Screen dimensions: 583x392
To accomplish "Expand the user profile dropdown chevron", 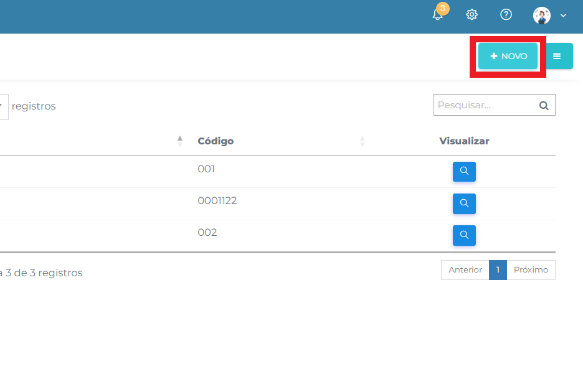I will [563, 16].
